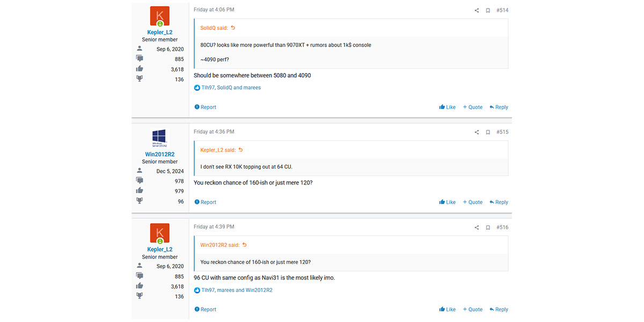Jump to SolidQ's quoted post via arrow icon
Image resolution: width=644 pixels, height=322 pixels.
233,28
